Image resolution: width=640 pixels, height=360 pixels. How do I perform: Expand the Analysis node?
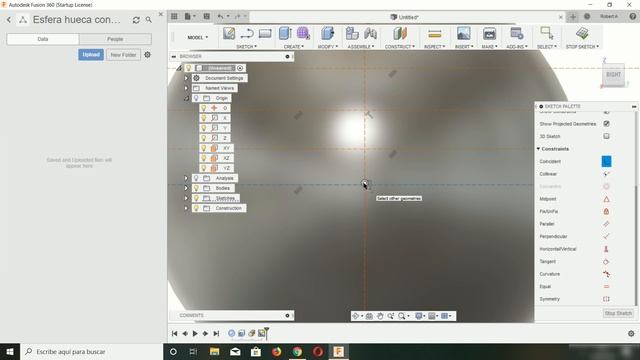[x=186, y=178]
